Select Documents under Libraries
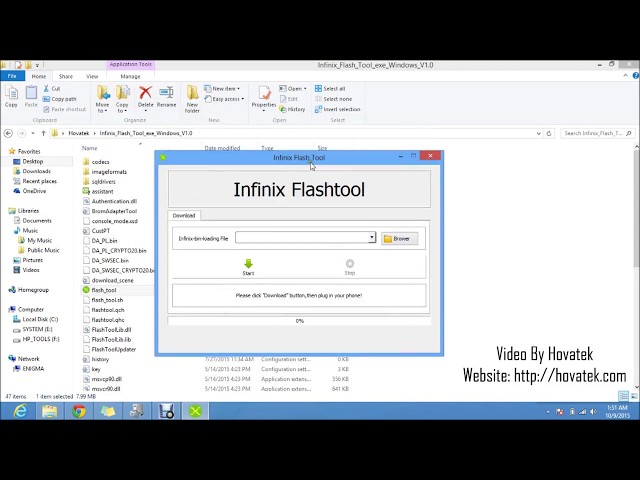Screen dimensions: 640x480 [37, 221]
